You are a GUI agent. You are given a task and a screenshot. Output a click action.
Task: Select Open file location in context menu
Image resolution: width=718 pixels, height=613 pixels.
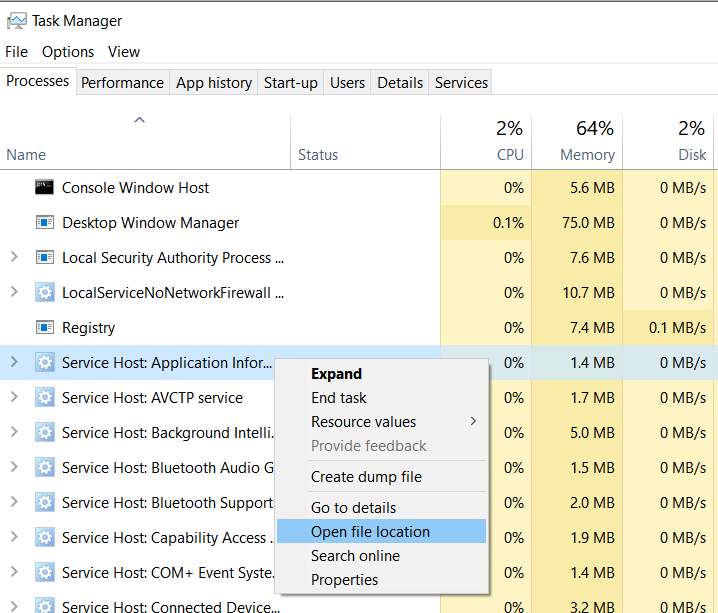point(370,532)
